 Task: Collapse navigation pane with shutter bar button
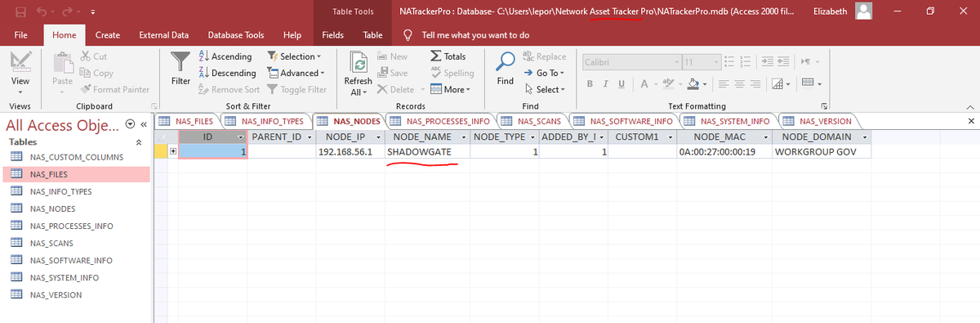[x=144, y=124]
